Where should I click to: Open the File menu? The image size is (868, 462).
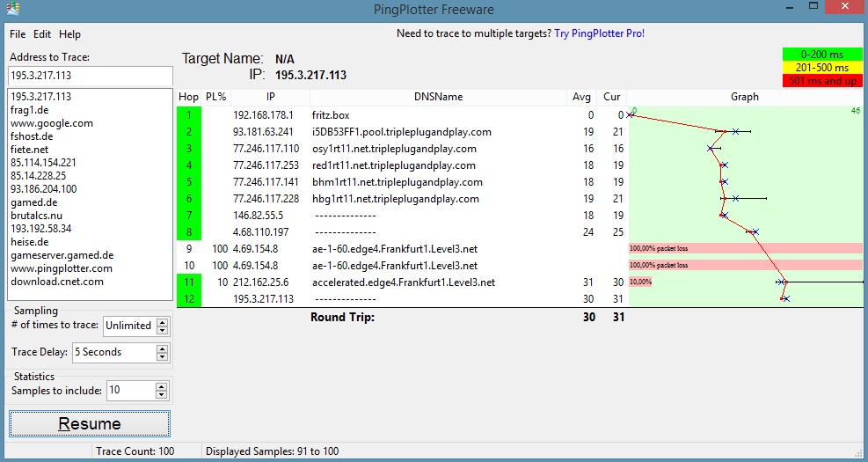(18, 34)
